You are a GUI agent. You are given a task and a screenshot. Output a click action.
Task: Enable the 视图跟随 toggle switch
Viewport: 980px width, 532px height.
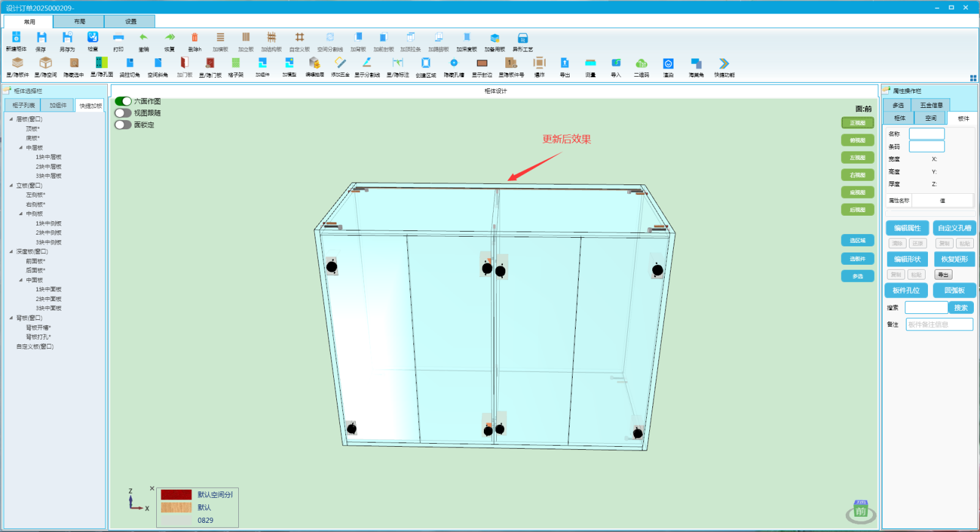(x=123, y=113)
